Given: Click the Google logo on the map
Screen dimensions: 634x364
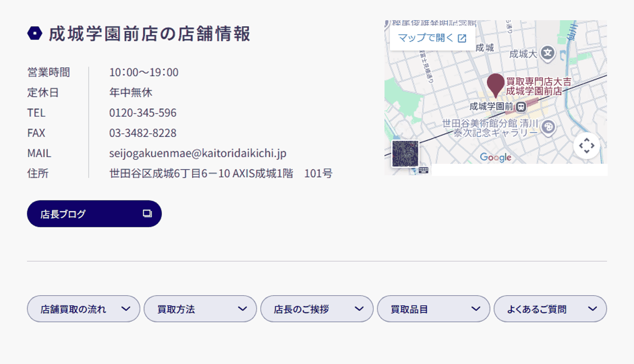Looking at the screenshot, I should [495, 157].
